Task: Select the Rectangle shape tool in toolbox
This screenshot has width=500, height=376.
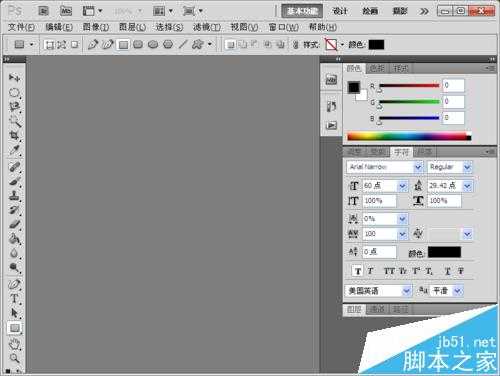Action: pyautogui.click(x=14, y=328)
